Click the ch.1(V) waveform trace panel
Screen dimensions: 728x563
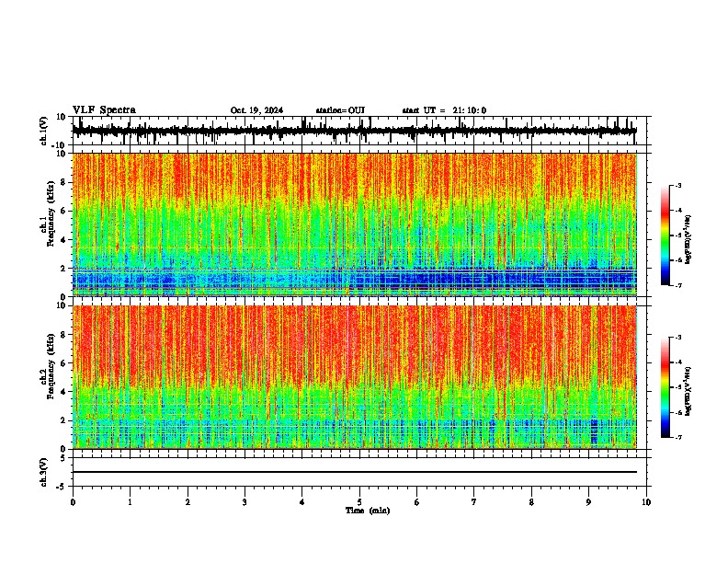click(359, 131)
